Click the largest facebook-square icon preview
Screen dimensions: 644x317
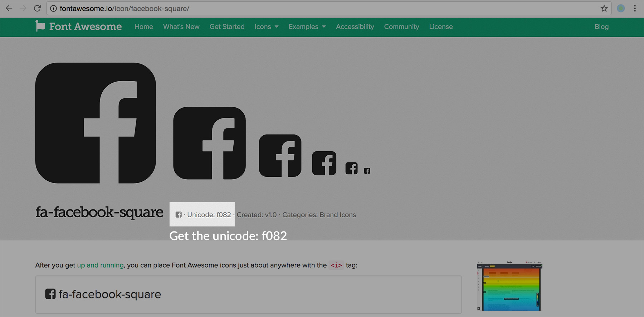(x=96, y=123)
